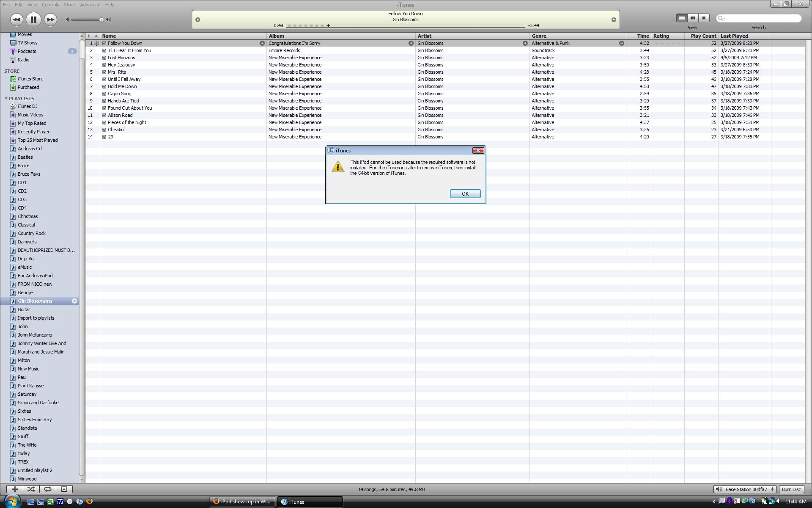Set rating for Follow You Down

pyautogui.click(x=667, y=43)
